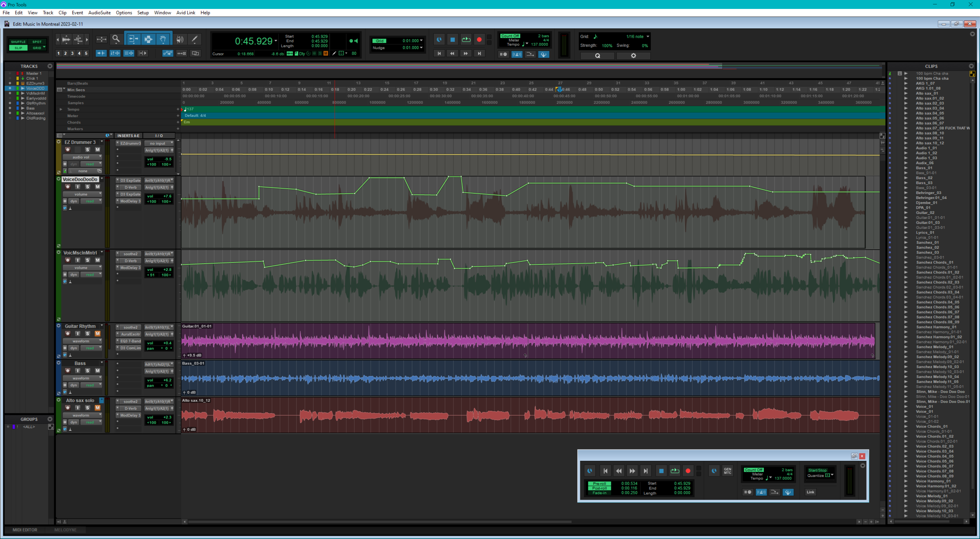Image resolution: width=980 pixels, height=539 pixels.
Task: Select the Scrubber speaker tool
Action: [x=180, y=39]
